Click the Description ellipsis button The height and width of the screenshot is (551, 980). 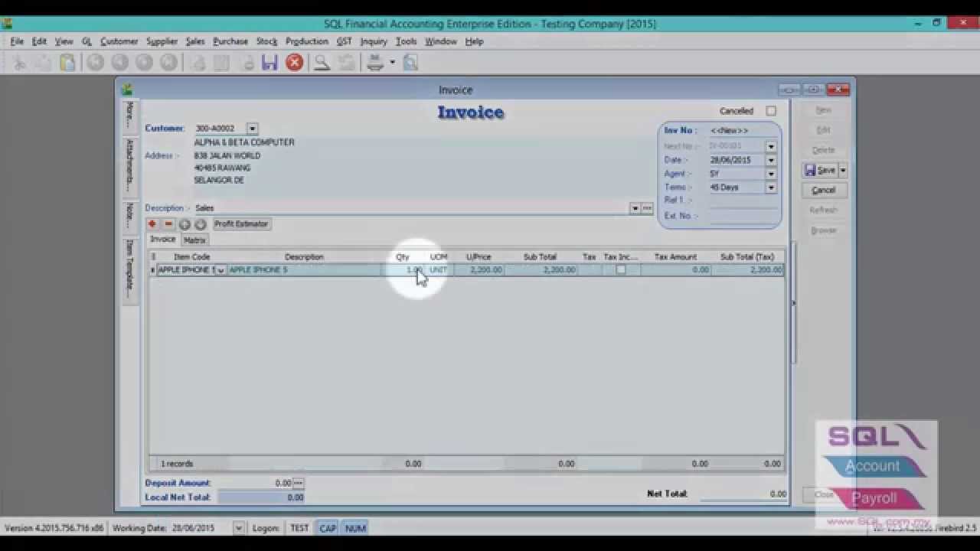click(647, 208)
